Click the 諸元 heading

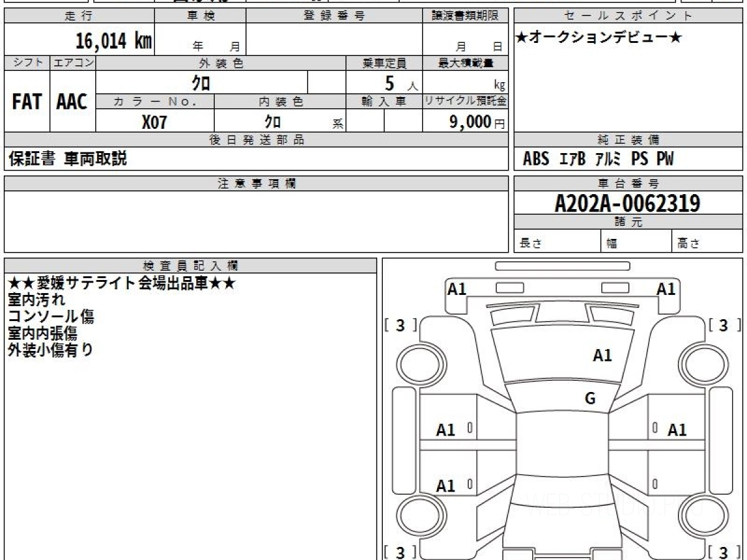coord(629,222)
